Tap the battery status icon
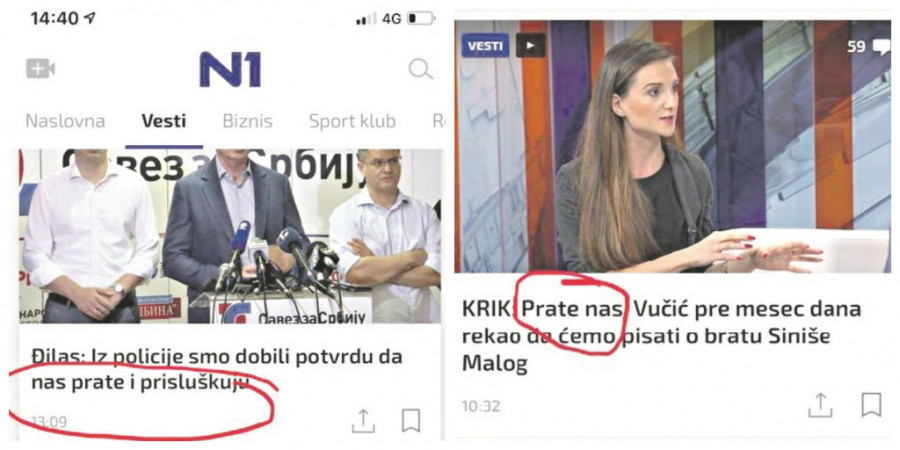The height and width of the screenshot is (450, 900). pyautogui.click(x=421, y=19)
